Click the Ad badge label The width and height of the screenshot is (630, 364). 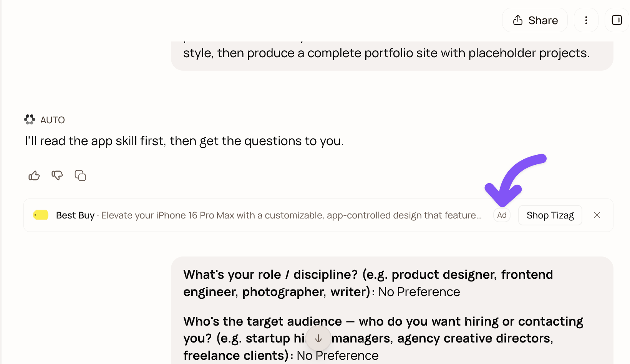pyautogui.click(x=502, y=215)
